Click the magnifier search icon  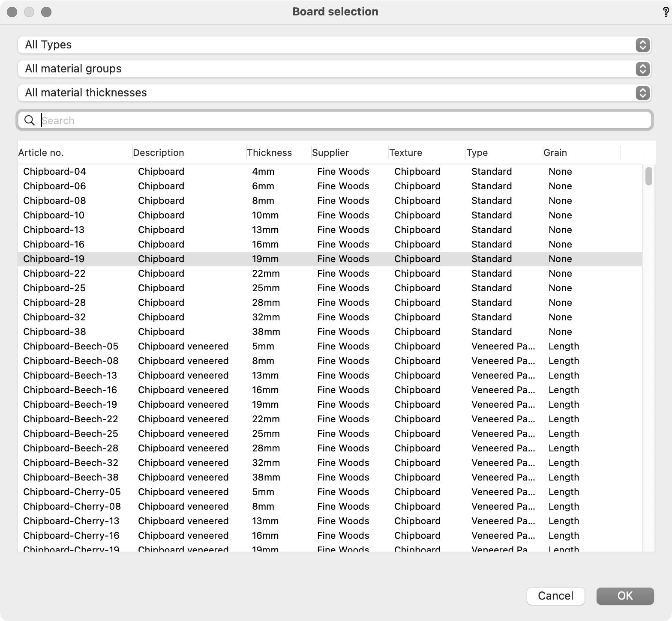(x=30, y=121)
